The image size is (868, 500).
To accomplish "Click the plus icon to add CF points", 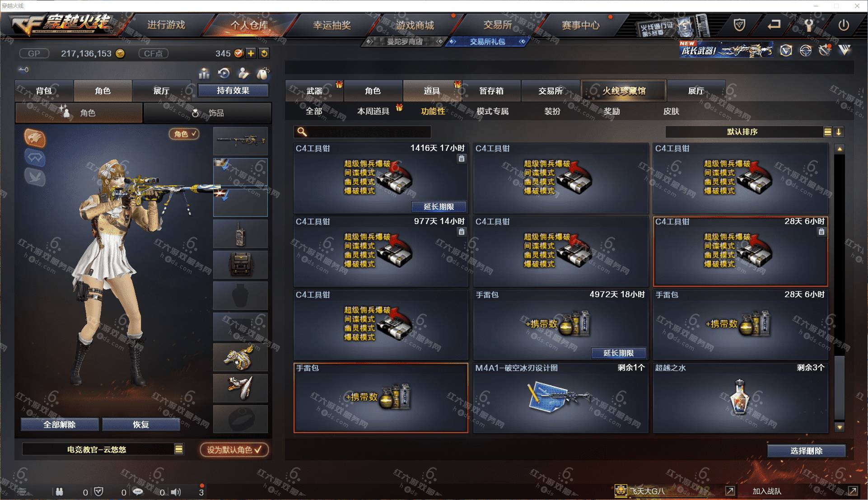I will (x=251, y=53).
